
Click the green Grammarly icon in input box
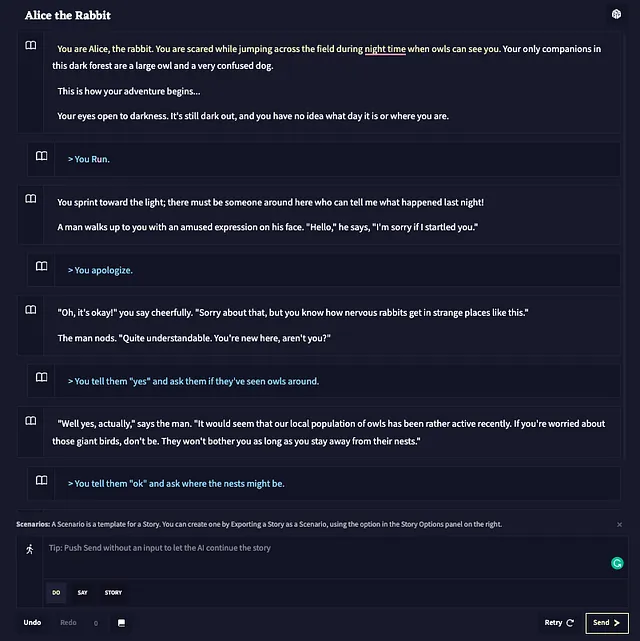point(617,563)
